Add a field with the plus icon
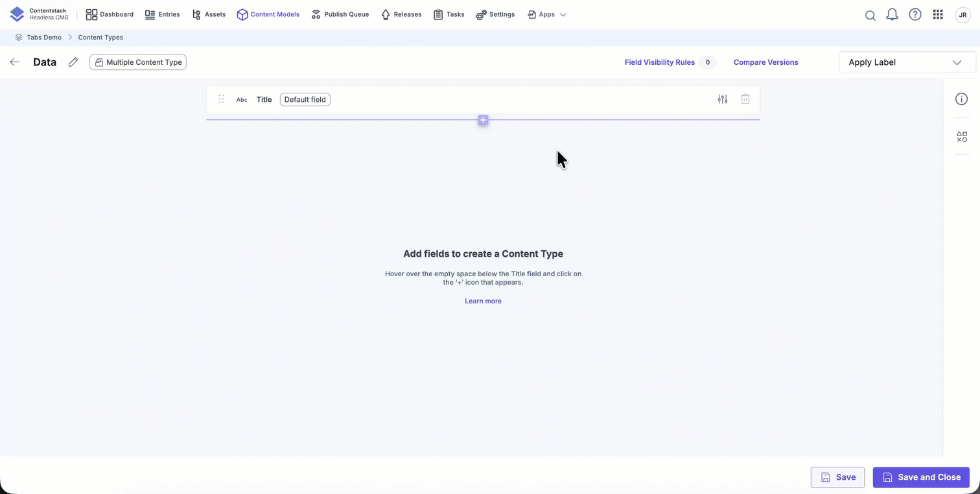This screenshot has width=980, height=494. point(483,120)
